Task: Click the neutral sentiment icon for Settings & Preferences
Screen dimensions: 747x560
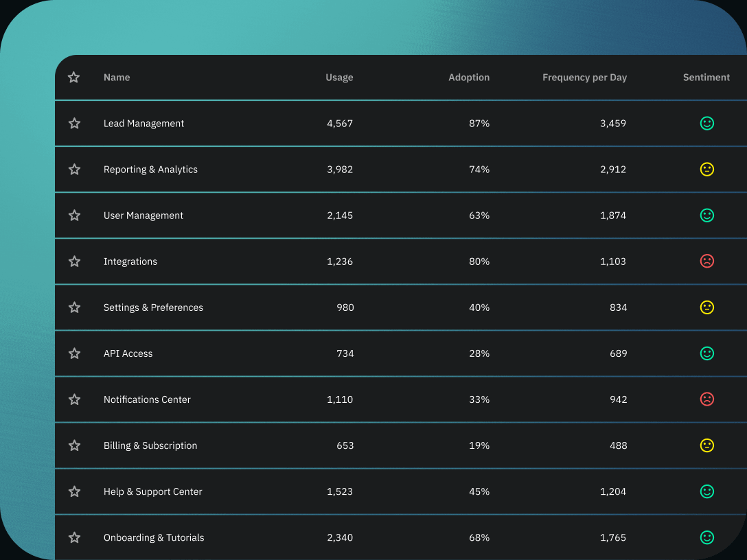Action: click(x=707, y=307)
